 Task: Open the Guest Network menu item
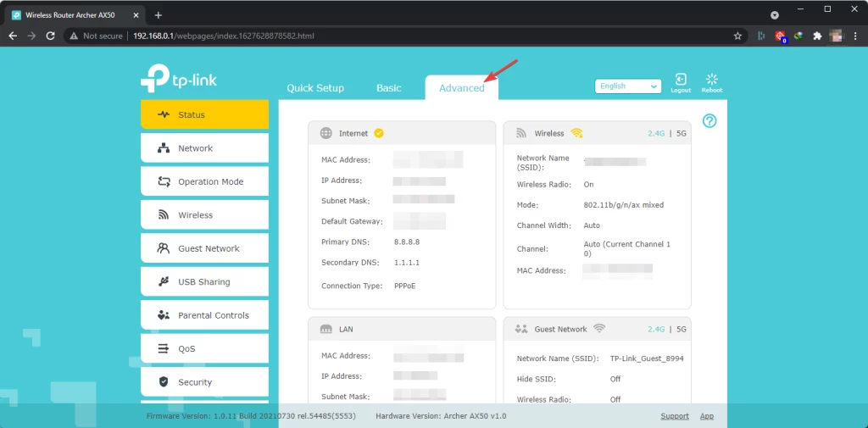(x=204, y=248)
